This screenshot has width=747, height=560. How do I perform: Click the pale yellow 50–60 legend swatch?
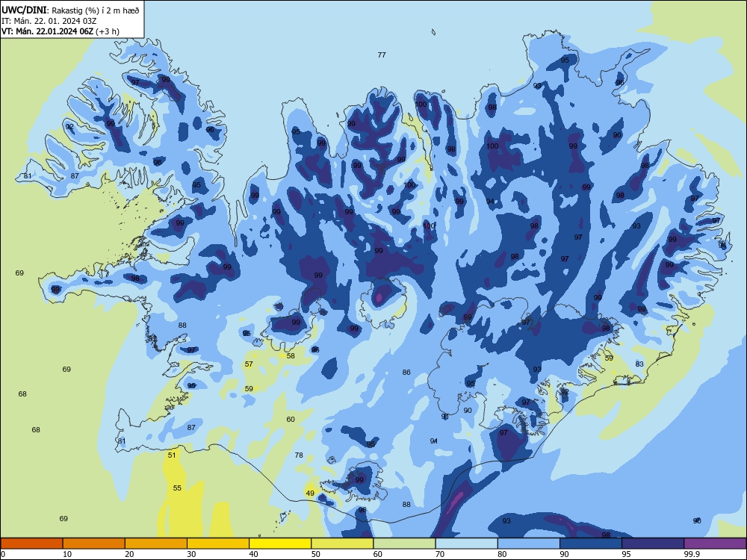point(342,544)
